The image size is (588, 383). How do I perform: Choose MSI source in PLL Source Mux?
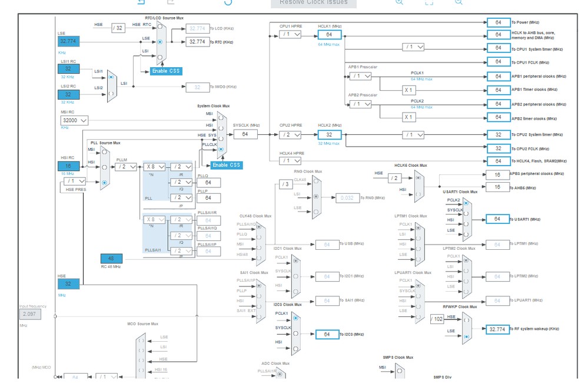click(x=104, y=153)
